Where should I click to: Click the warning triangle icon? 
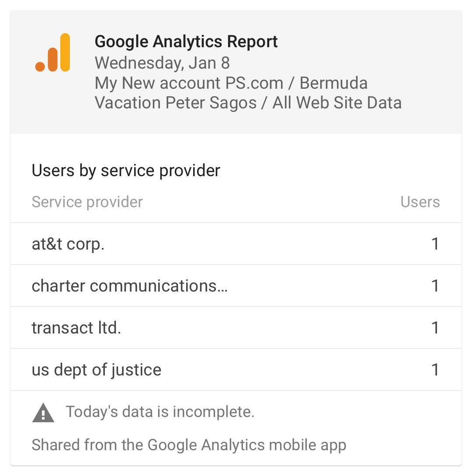coord(43,413)
